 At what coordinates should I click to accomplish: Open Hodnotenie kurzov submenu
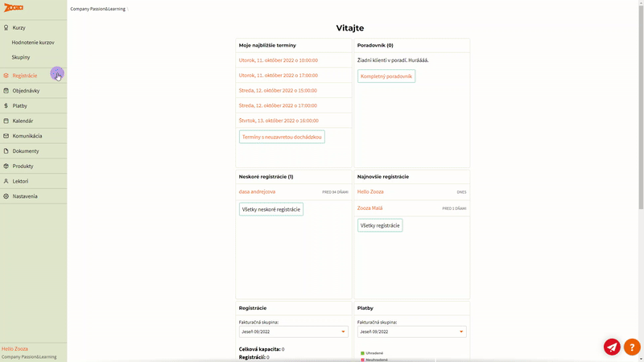pyautogui.click(x=33, y=43)
